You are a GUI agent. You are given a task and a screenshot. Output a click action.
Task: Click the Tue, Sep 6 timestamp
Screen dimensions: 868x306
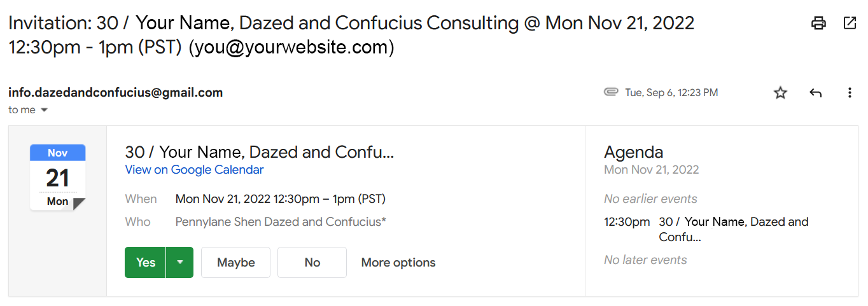point(671,93)
